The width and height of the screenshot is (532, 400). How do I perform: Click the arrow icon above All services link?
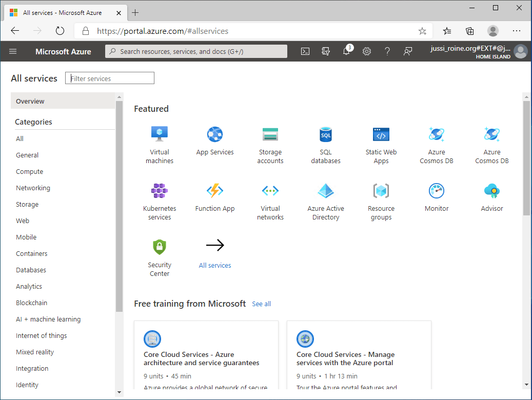tap(215, 245)
